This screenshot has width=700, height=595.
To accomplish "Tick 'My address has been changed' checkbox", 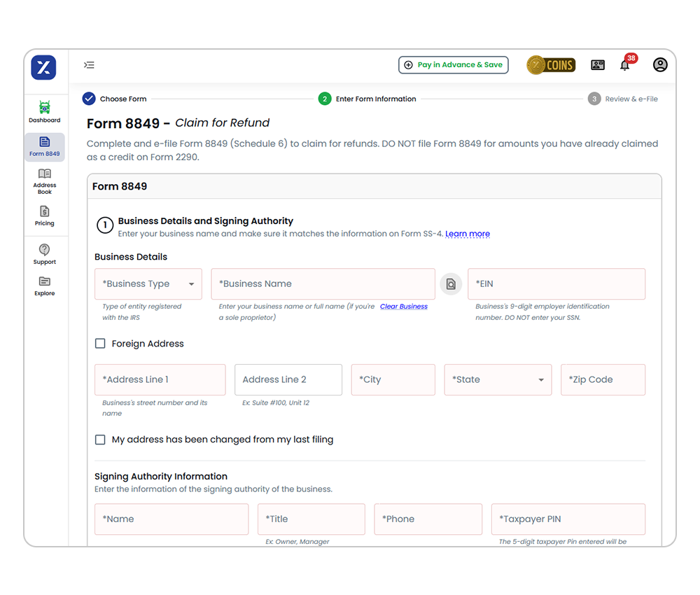I will click(x=100, y=440).
